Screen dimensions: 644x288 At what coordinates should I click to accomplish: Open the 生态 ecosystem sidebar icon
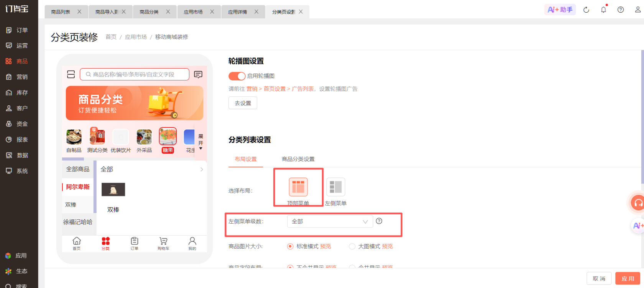[8, 271]
